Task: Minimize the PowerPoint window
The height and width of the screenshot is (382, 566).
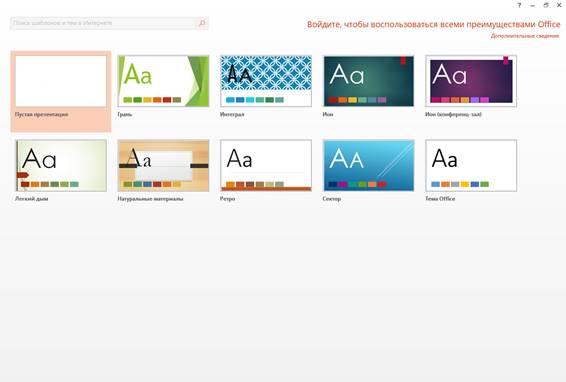Action: 532,5
